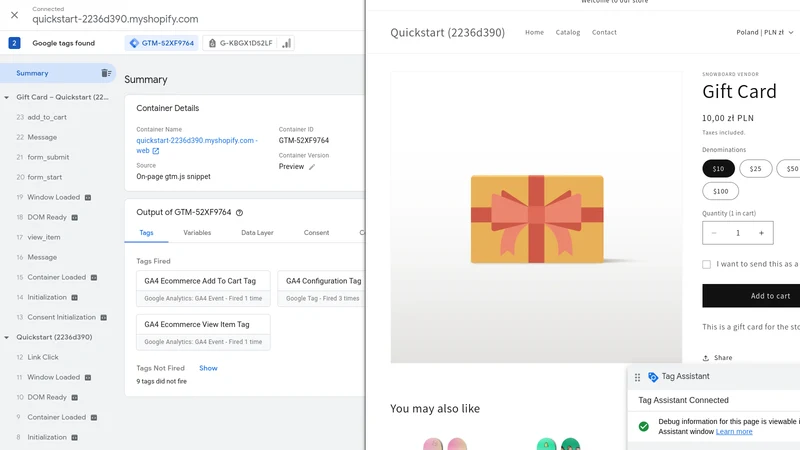Close the Tag Assistant debug session

[x=14, y=15]
